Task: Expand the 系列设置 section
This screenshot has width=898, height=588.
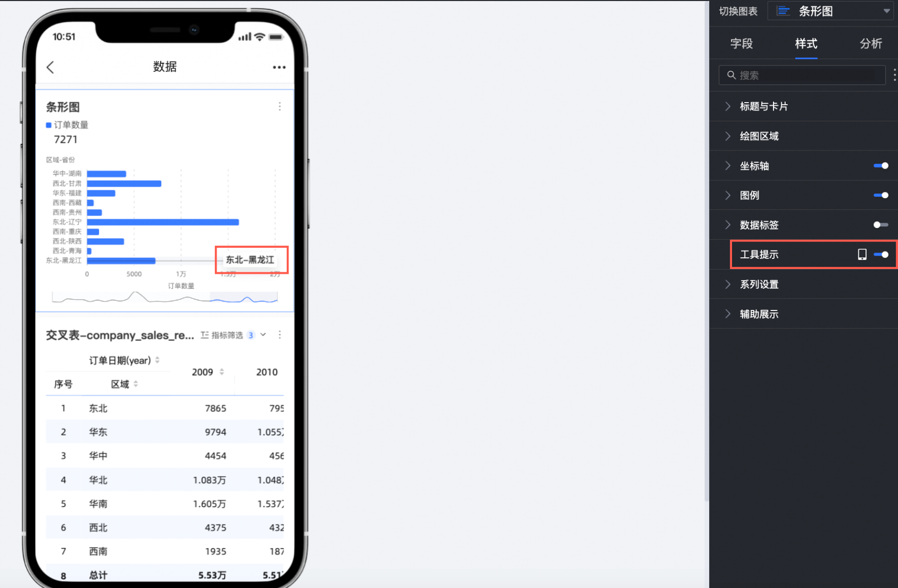Action: (x=759, y=284)
